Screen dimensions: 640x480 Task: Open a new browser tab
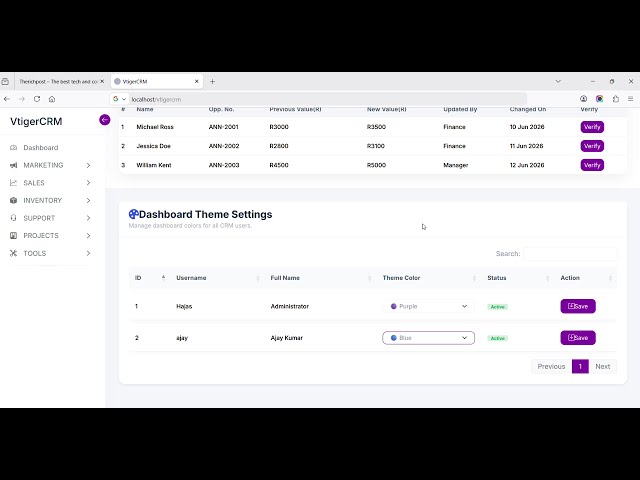coord(212,82)
